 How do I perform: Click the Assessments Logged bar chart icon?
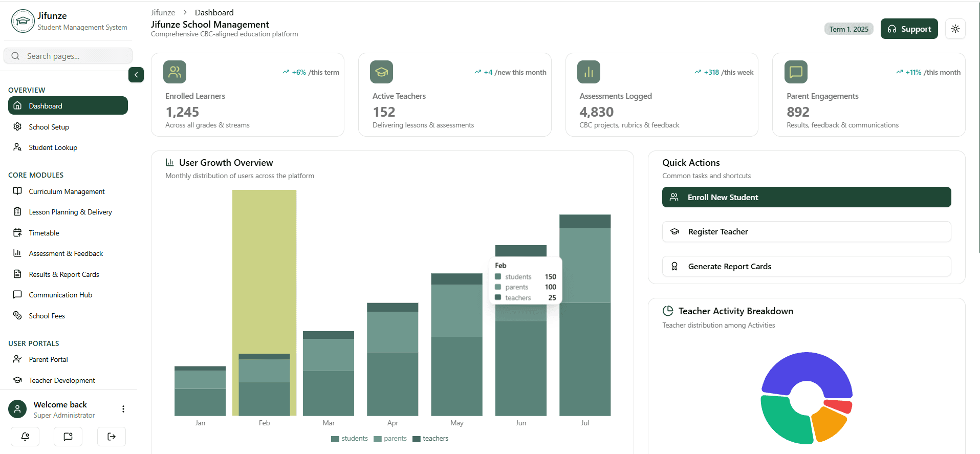coord(589,72)
